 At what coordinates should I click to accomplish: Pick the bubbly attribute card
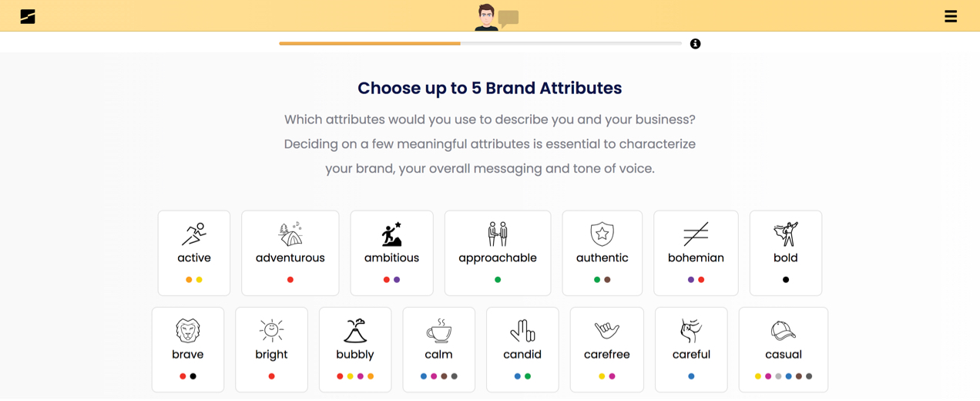(x=355, y=350)
